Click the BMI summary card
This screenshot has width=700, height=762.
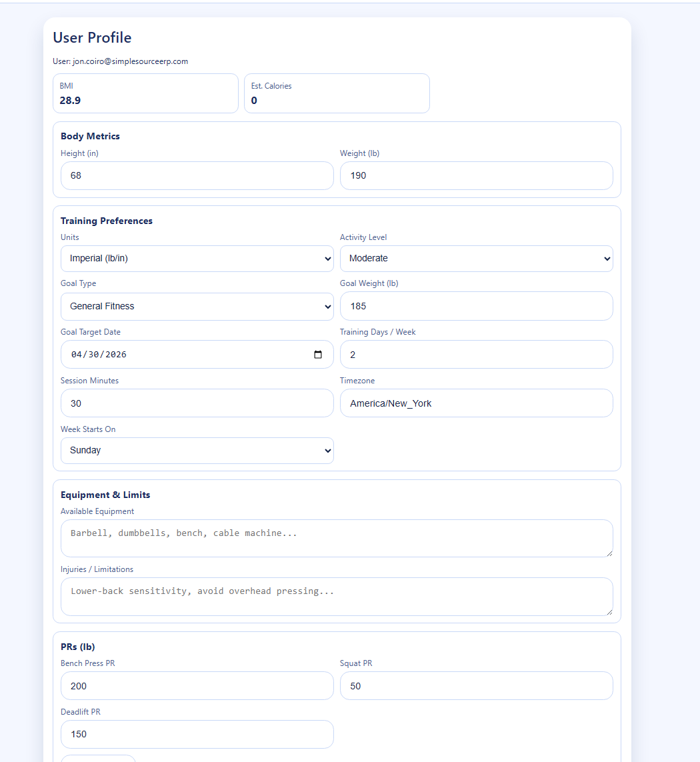point(145,93)
